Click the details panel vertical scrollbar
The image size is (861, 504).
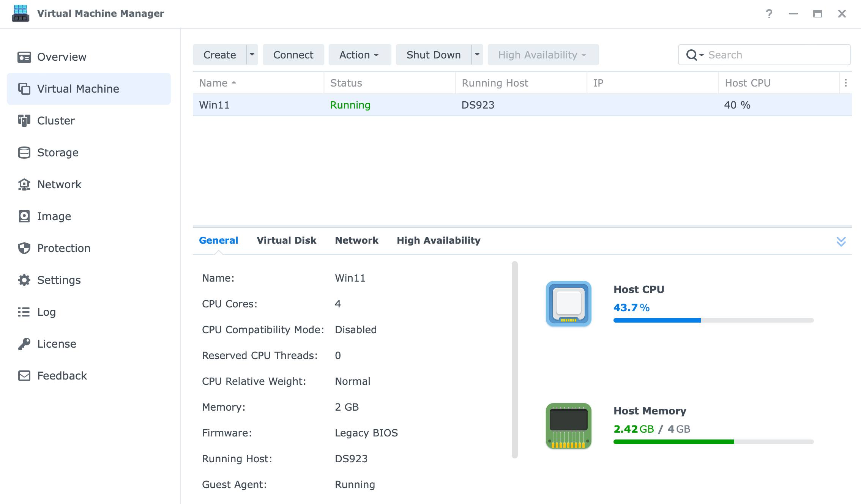click(x=514, y=359)
